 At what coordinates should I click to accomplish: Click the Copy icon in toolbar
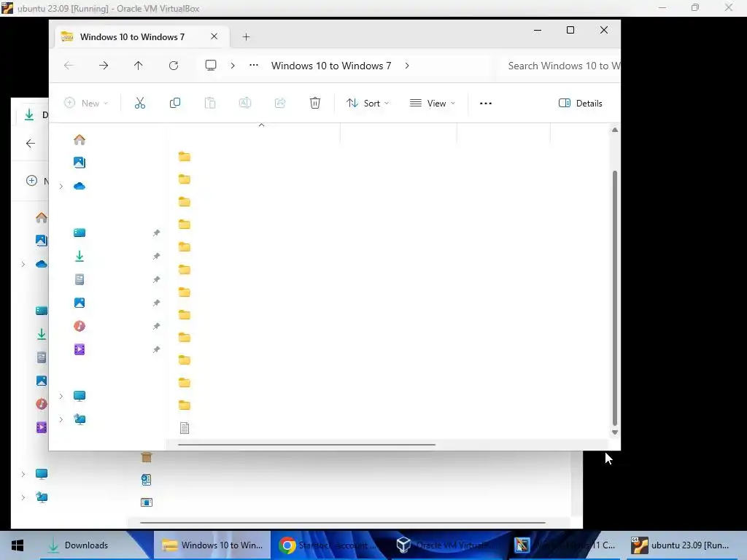(175, 103)
